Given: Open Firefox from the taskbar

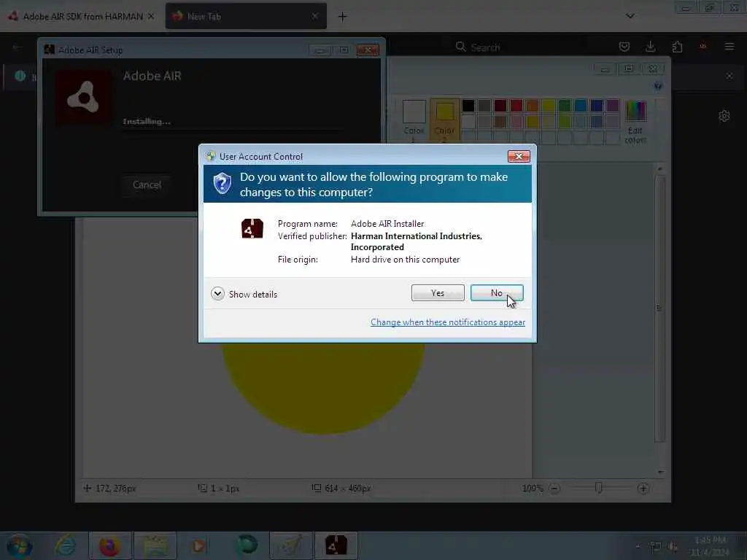Looking at the screenshot, I should 109,545.
